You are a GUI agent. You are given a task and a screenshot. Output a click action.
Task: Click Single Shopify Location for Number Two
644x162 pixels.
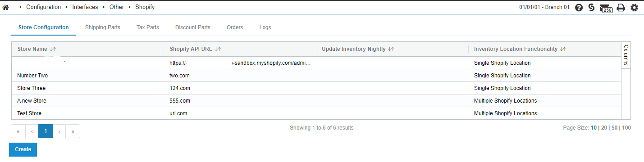pos(502,76)
